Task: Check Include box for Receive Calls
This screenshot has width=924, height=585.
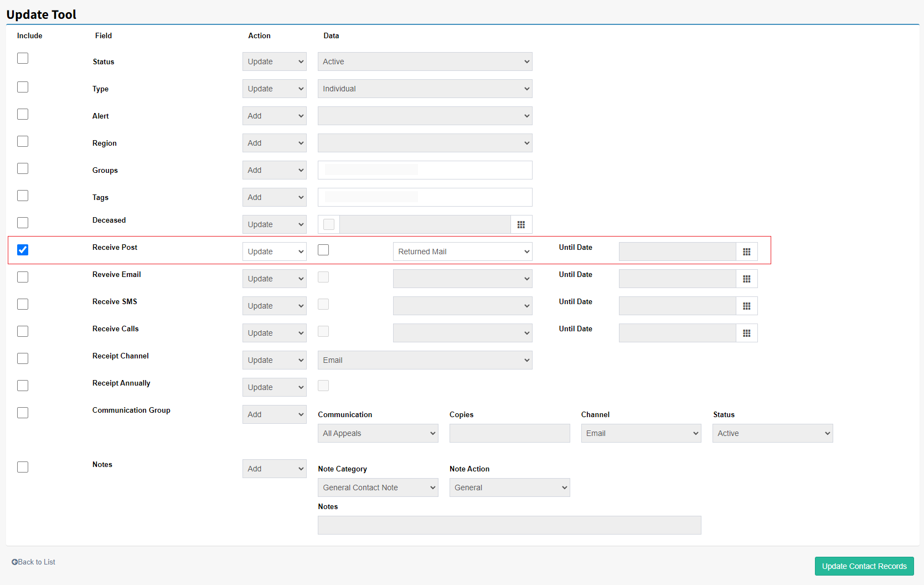Action: coord(23,331)
